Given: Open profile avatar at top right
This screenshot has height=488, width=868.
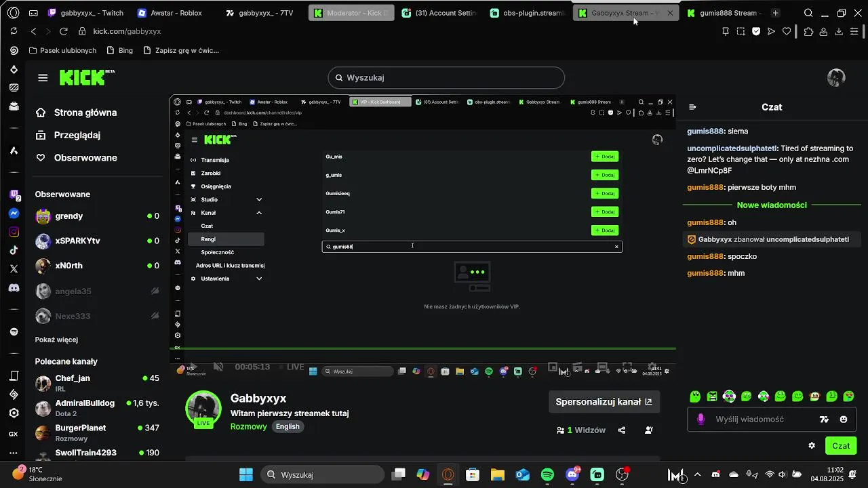Looking at the screenshot, I should coord(836,78).
